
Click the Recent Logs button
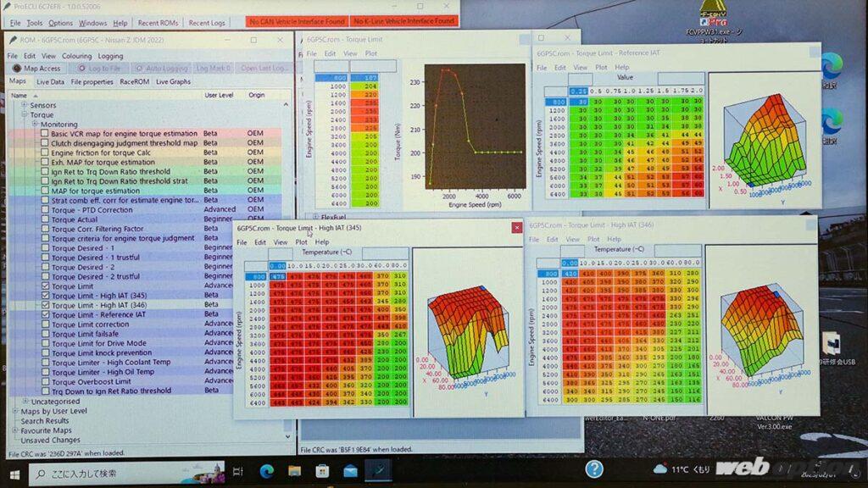point(208,23)
